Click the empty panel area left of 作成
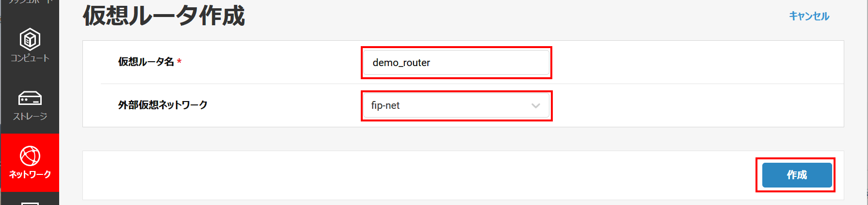Viewport: 868px width, 205px height. pos(417,175)
